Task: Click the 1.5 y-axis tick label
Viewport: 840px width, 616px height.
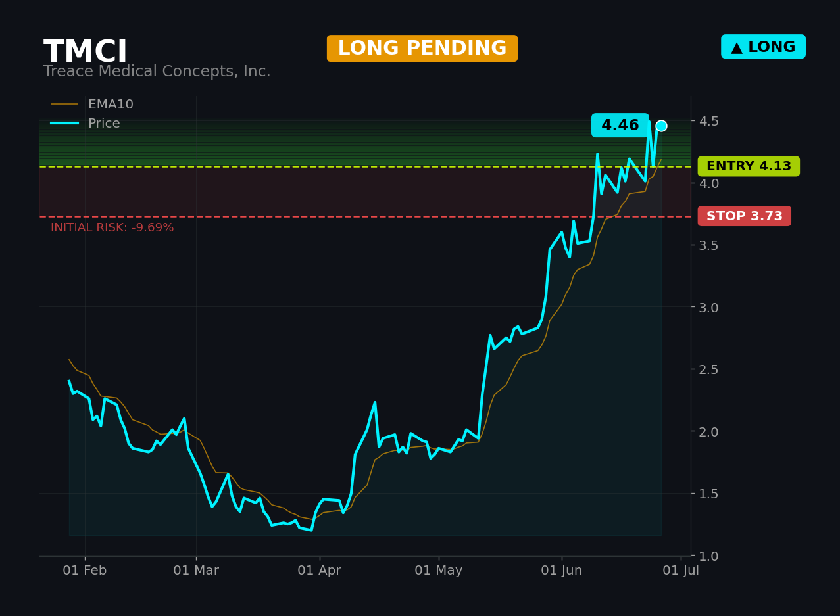Action: click(x=709, y=494)
